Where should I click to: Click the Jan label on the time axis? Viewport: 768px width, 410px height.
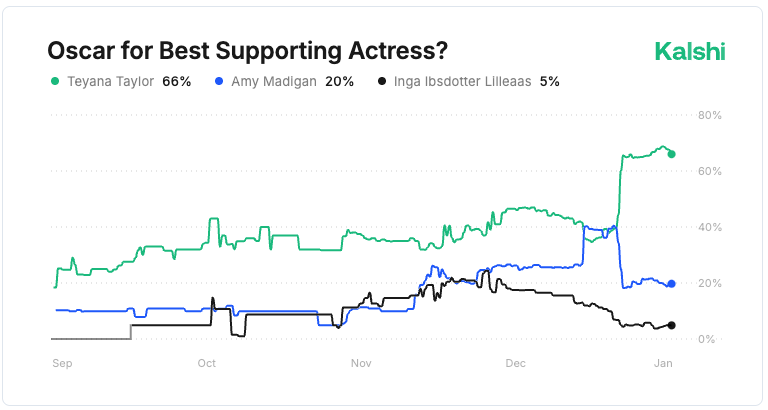662,363
